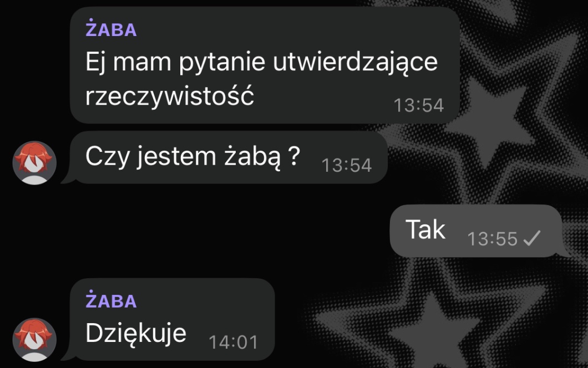Tap the 13:54 timestamp after "Czy jestem żabą ?"
This screenshot has height=368, width=588.
pos(347,165)
